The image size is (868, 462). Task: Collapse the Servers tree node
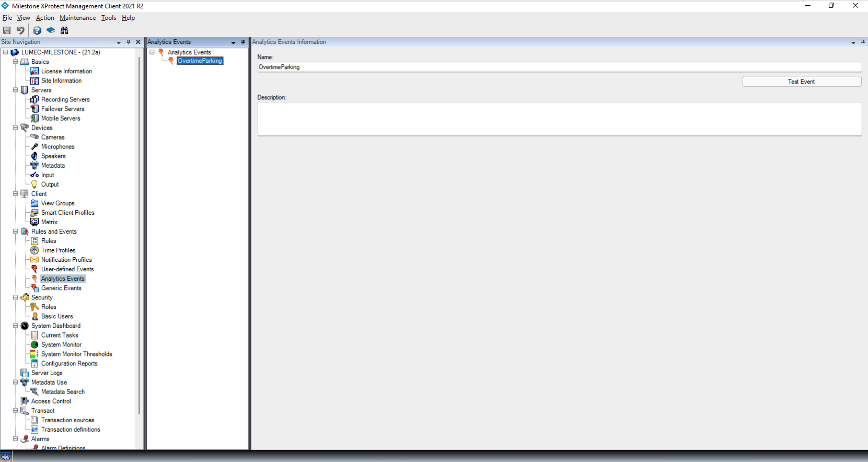16,90
